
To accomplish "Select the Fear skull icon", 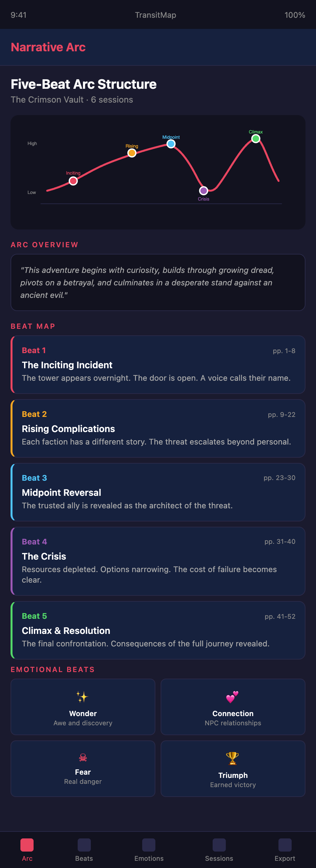I will pyautogui.click(x=83, y=758).
